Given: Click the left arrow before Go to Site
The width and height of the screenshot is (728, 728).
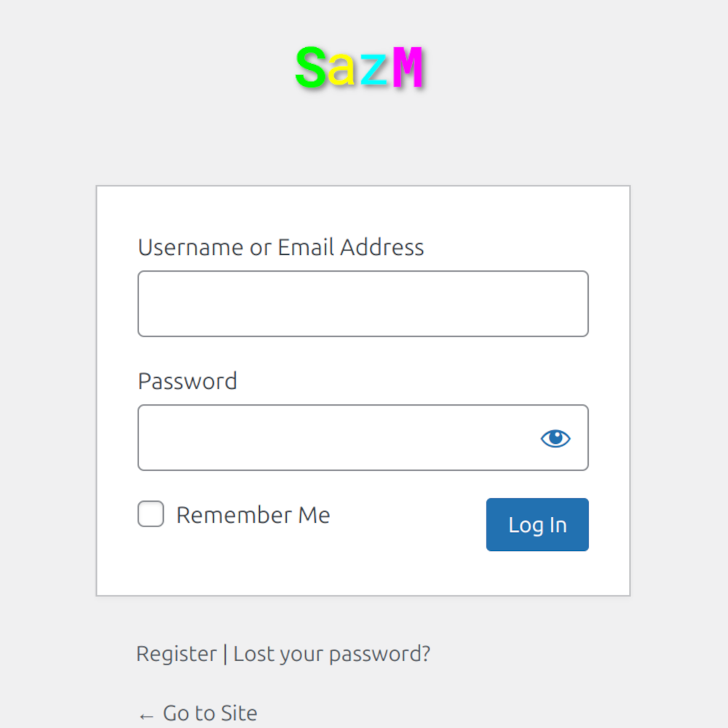Looking at the screenshot, I should pyautogui.click(x=146, y=716).
